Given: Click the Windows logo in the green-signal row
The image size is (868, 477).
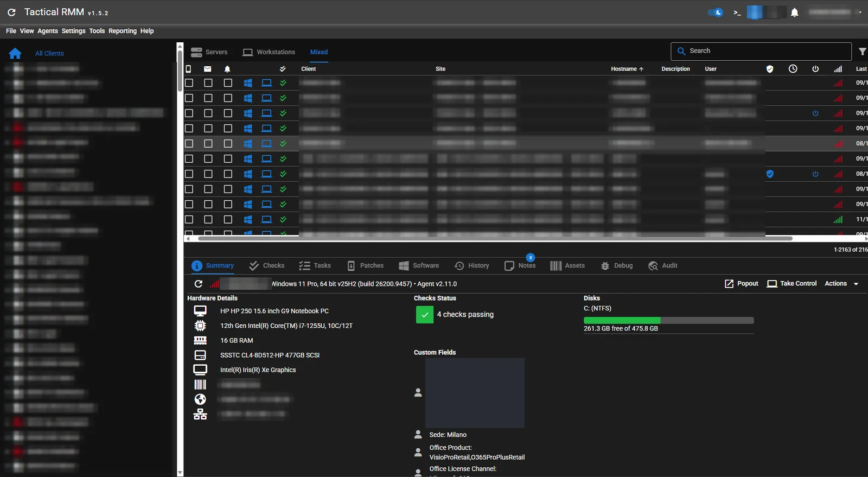Looking at the screenshot, I should pos(248,220).
